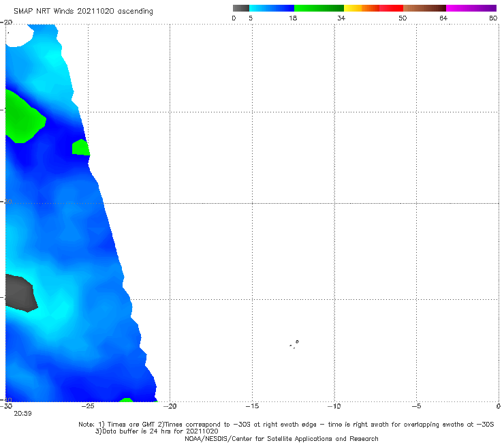
Task: Click the brown 50-64 colorbar segment
Action: [x=424, y=8]
